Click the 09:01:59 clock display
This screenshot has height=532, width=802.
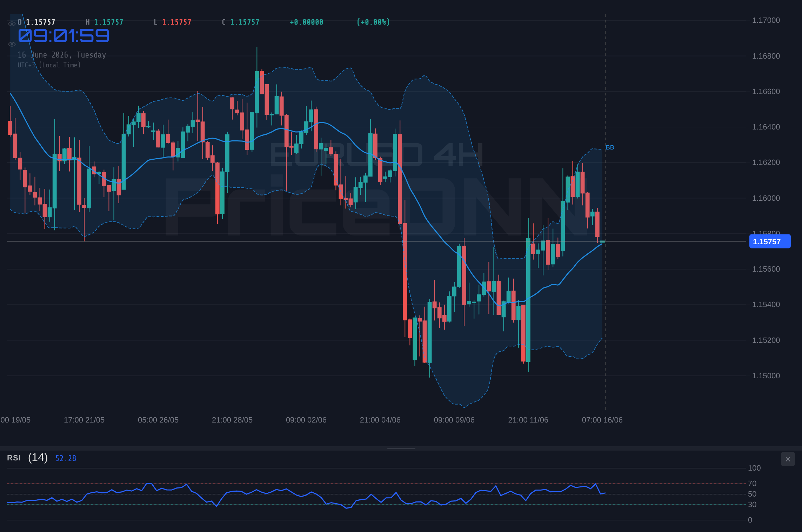coord(64,36)
